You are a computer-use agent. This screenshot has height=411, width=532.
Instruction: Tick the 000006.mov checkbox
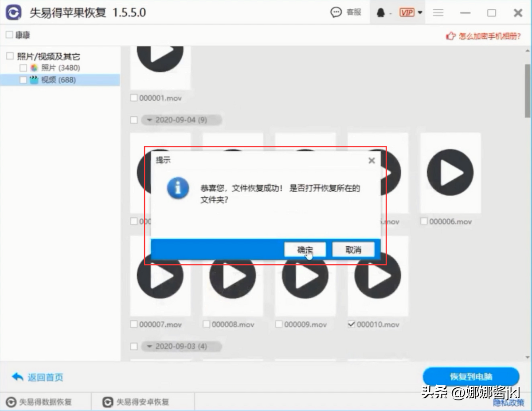click(424, 221)
